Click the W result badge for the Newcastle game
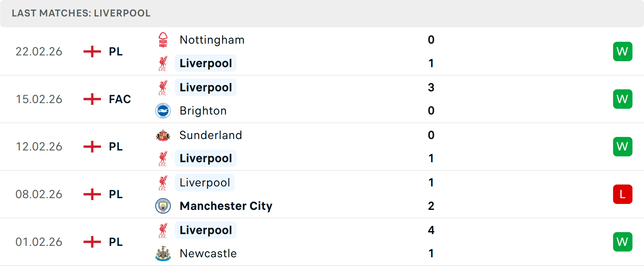The height and width of the screenshot is (266, 644). pyautogui.click(x=623, y=241)
